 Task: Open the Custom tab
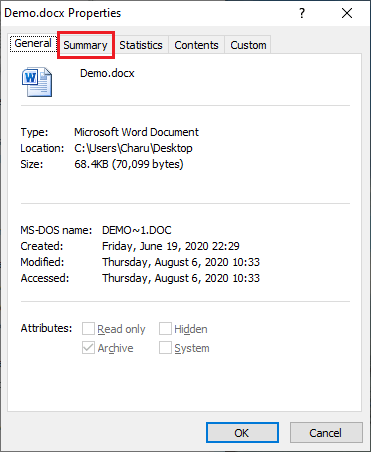248,45
